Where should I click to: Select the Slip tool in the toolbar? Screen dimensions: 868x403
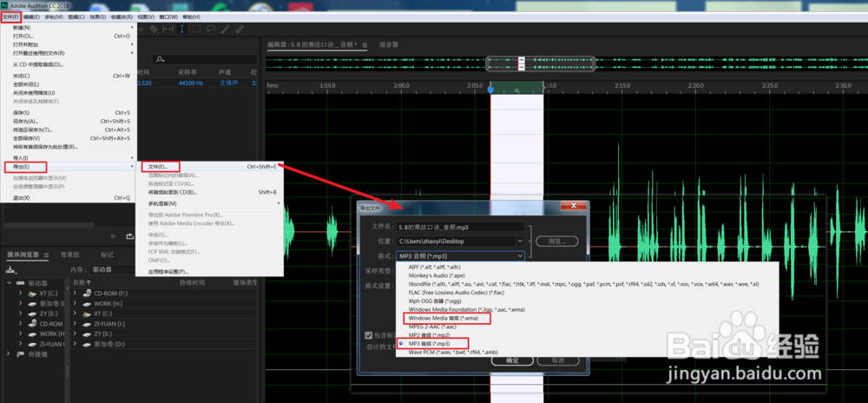point(168,29)
